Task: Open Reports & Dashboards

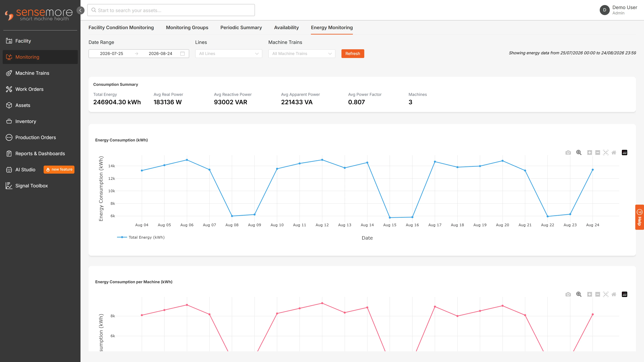Action: [40, 154]
